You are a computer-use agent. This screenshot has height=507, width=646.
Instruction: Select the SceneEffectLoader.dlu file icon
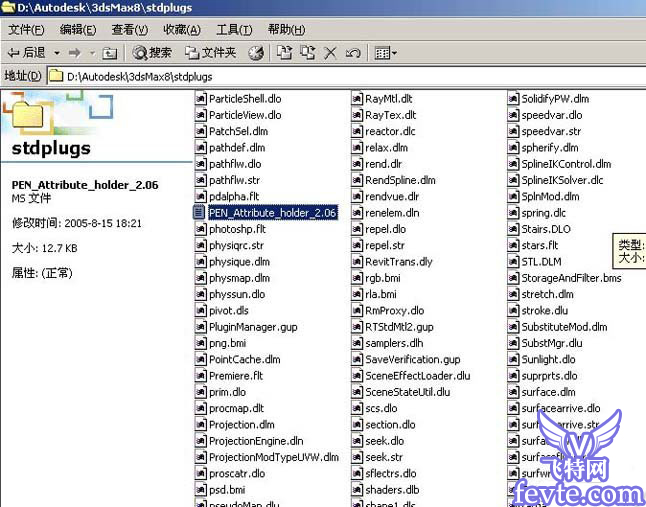click(x=357, y=376)
